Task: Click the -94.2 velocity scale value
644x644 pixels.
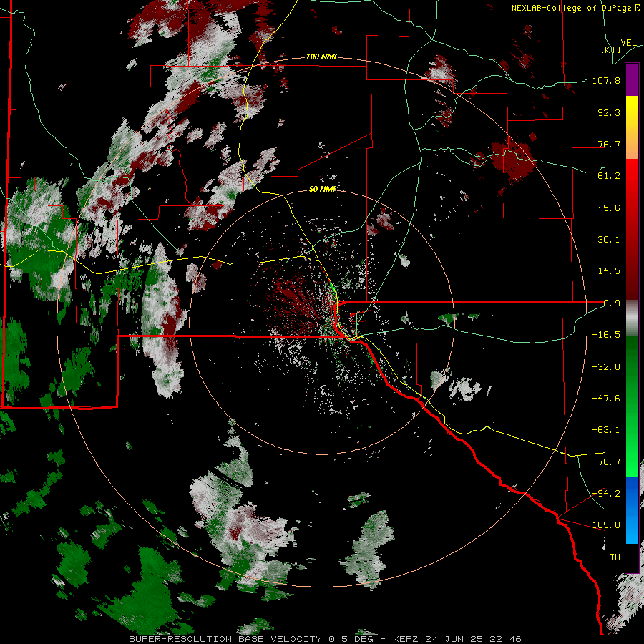Action: (x=606, y=493)
